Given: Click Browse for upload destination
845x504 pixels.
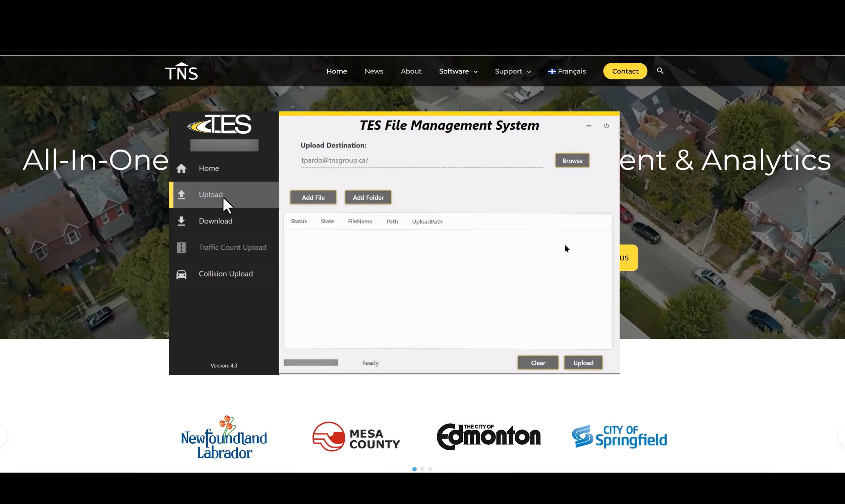Looking at the screenshot, I should pos(572,161).
